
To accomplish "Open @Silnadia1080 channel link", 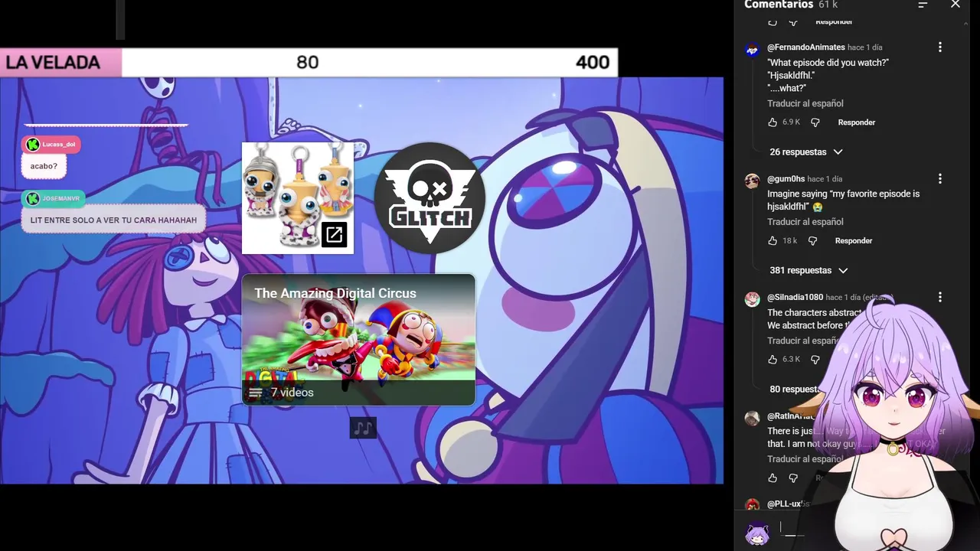I will [x=795, y=297].
